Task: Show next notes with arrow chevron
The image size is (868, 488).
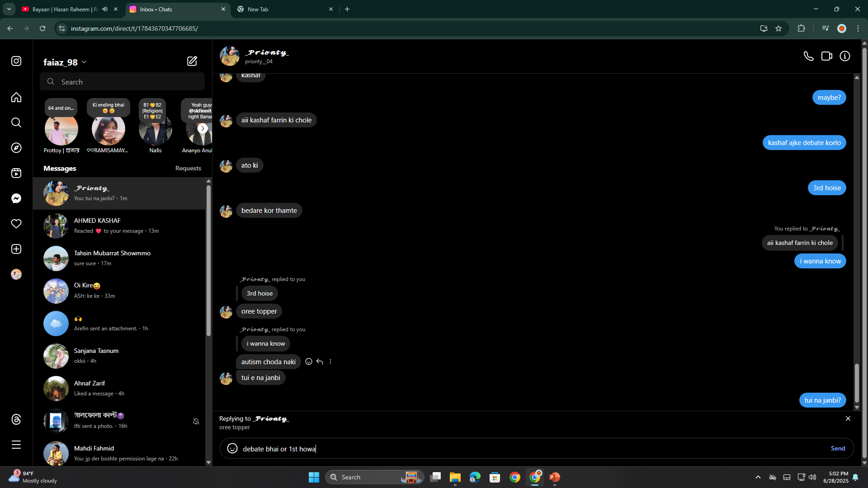Action: point(203,128)
